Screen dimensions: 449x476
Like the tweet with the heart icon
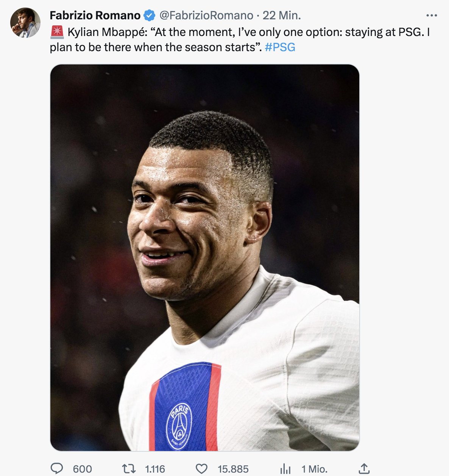click(x=201, y=469)
